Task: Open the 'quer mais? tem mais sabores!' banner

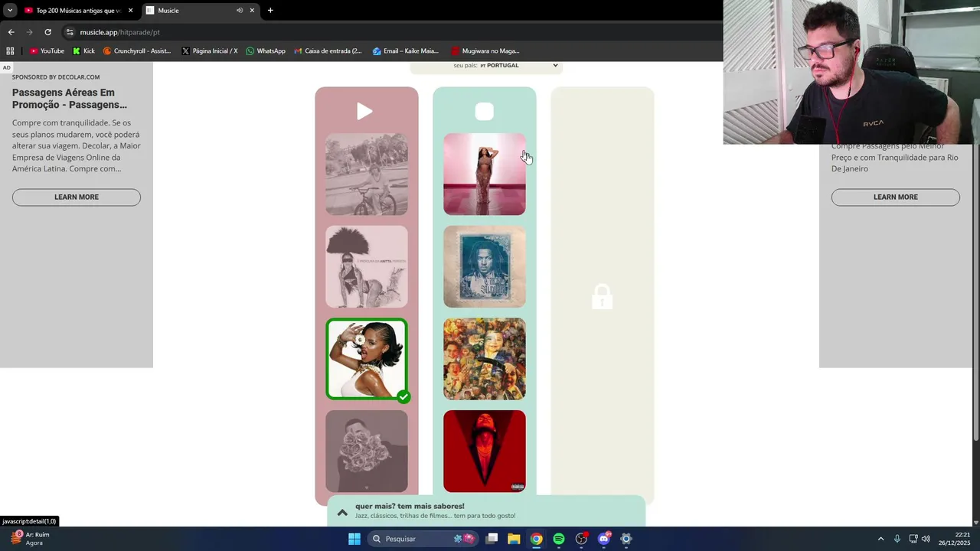Action: click(x=486, y=510)
